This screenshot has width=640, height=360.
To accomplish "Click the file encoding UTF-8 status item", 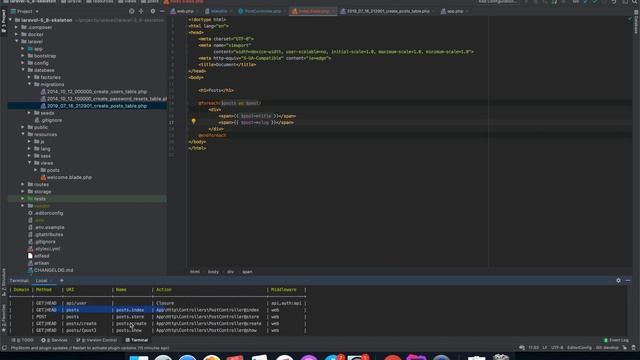I will tap(557, 348).
